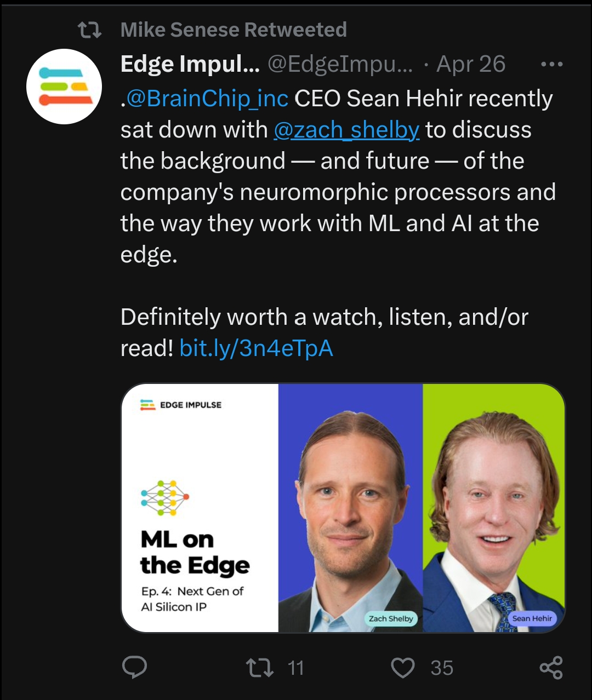Tap the share icon
This screenshot has width=592, height=700.
[x=551, y=668]
